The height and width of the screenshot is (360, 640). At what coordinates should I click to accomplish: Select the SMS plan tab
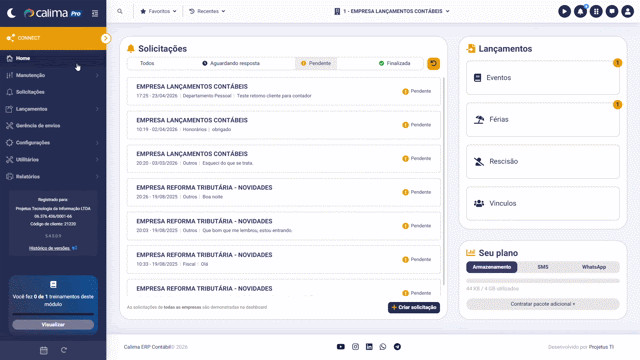(543, 267)
